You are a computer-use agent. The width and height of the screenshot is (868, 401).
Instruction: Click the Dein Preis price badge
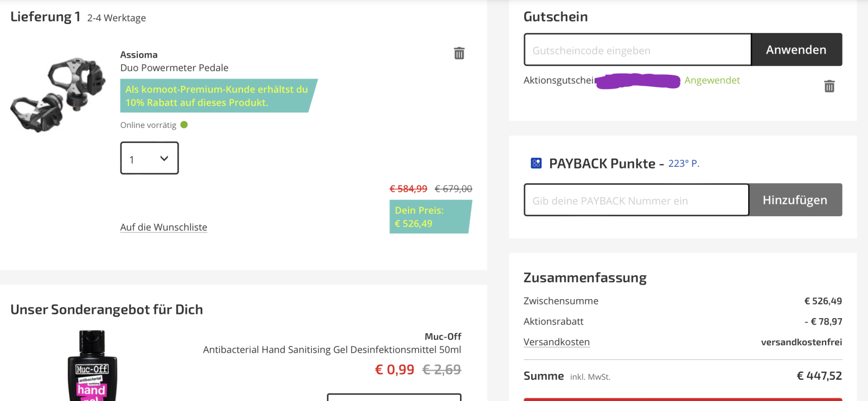pyautogui.click(x=430, y=217)
